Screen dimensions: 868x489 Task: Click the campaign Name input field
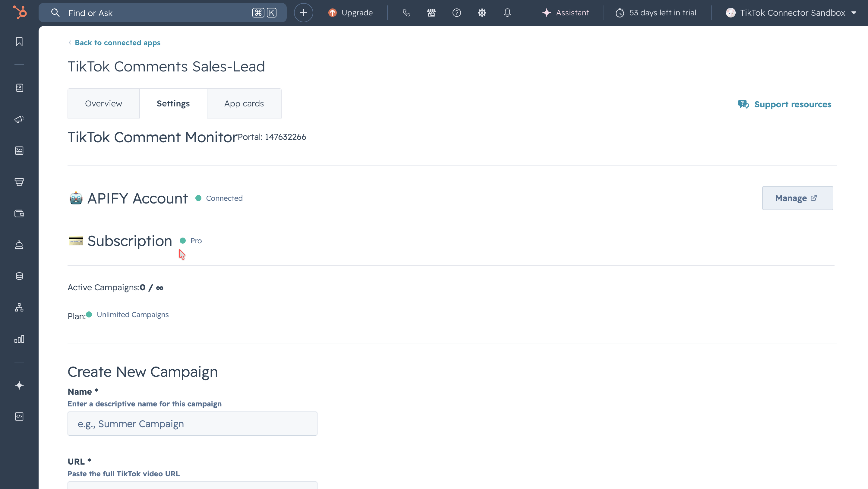click(x=192, y=424)
